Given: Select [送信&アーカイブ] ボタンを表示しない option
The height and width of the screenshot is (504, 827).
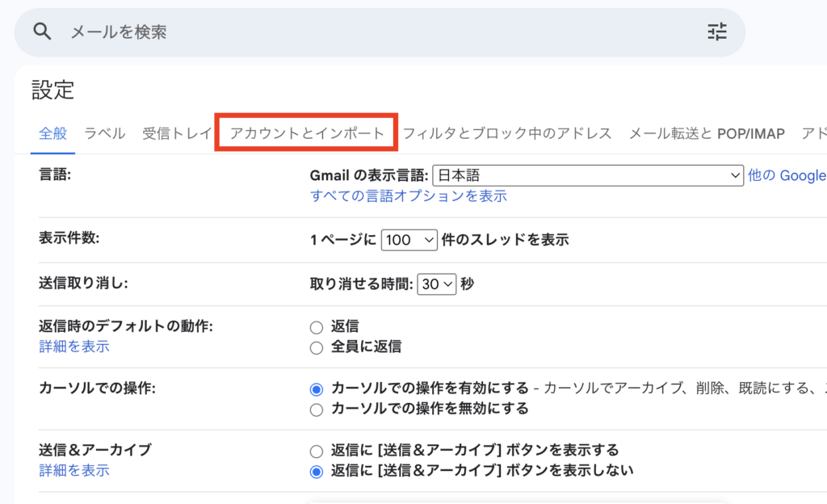Looking at the screenshot, I should point(317,471).
